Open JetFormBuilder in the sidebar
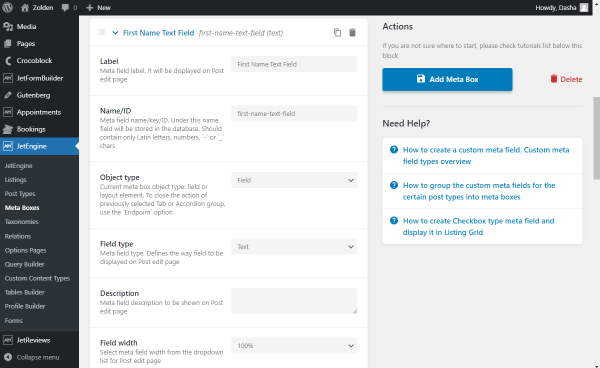Viewport: 600px width, 368px height. tap(39, 78)
